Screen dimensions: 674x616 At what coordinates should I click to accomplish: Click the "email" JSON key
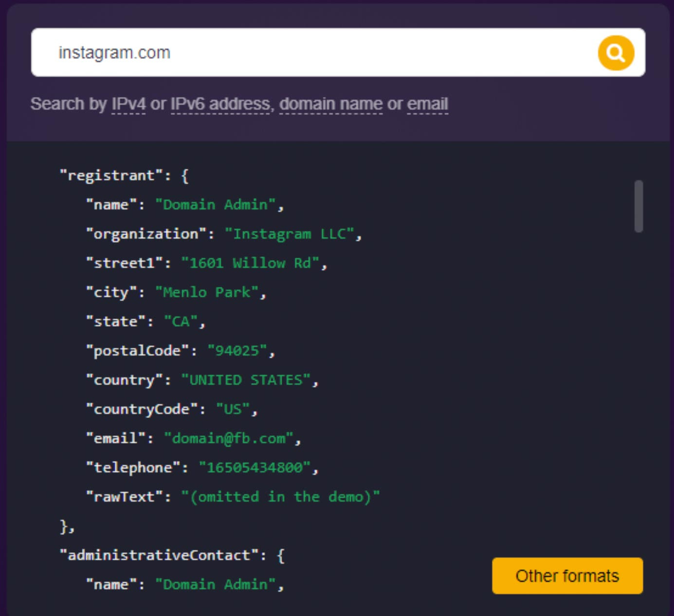pyautogui.click(x=116, y=438)
